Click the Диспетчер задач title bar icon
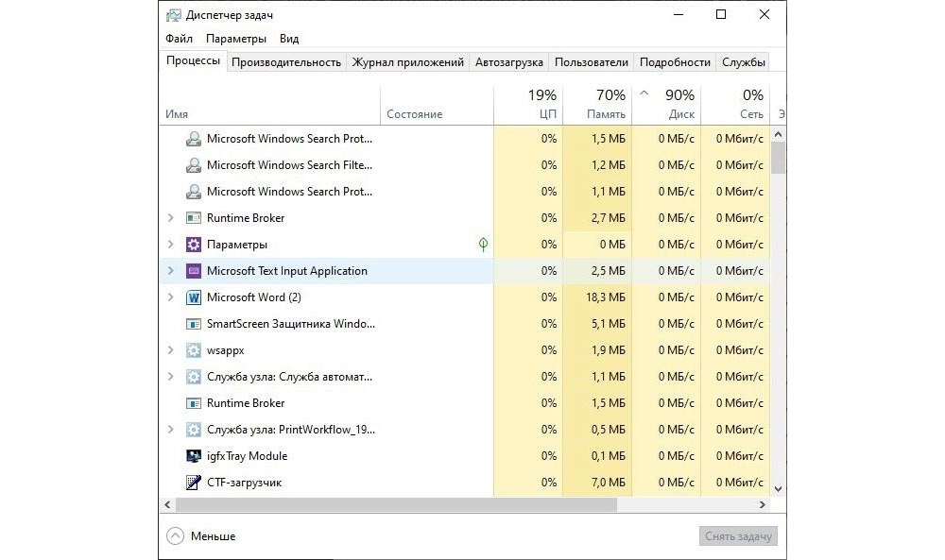The image size is (945, 560). click(174, 15)
